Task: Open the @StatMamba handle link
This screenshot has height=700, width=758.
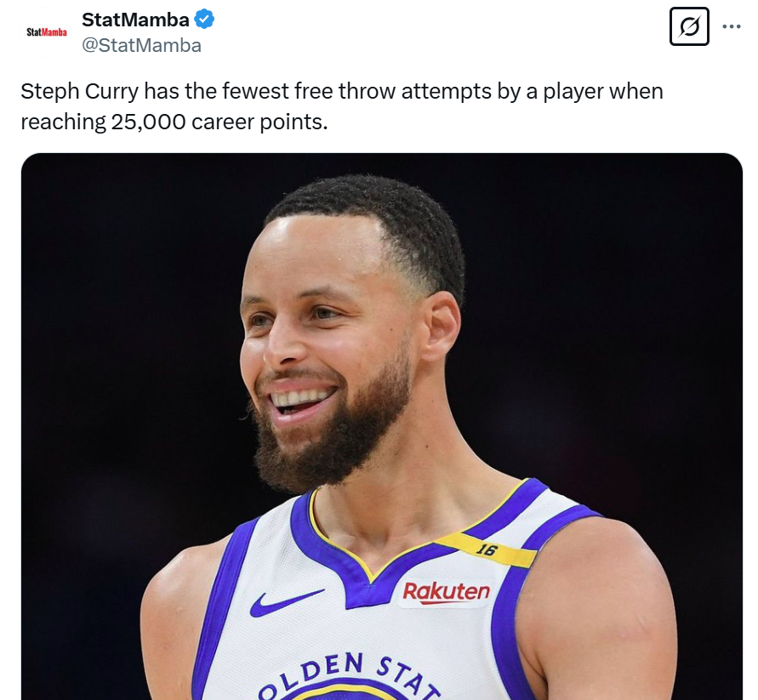Action: click(x=141, y=46)
